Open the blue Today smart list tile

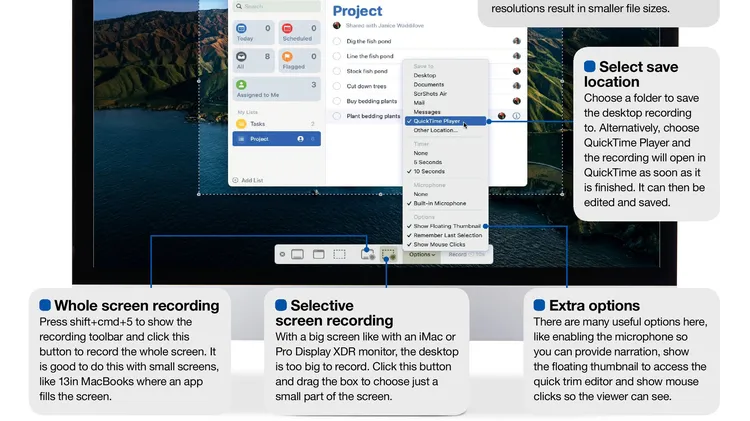254,33
